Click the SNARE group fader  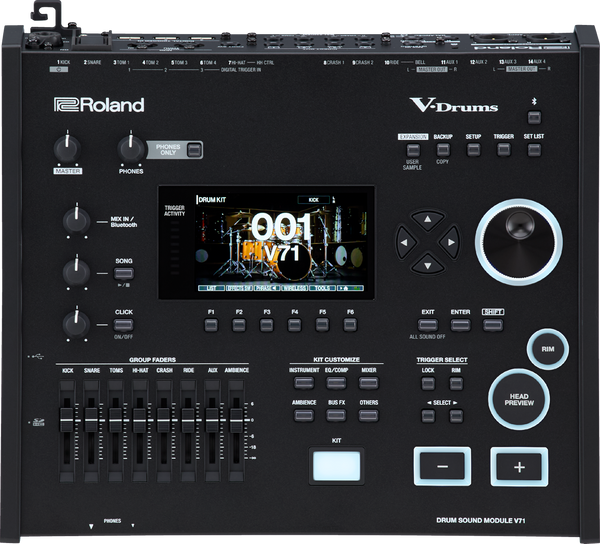pyautogui.click(x=91, y=420)
